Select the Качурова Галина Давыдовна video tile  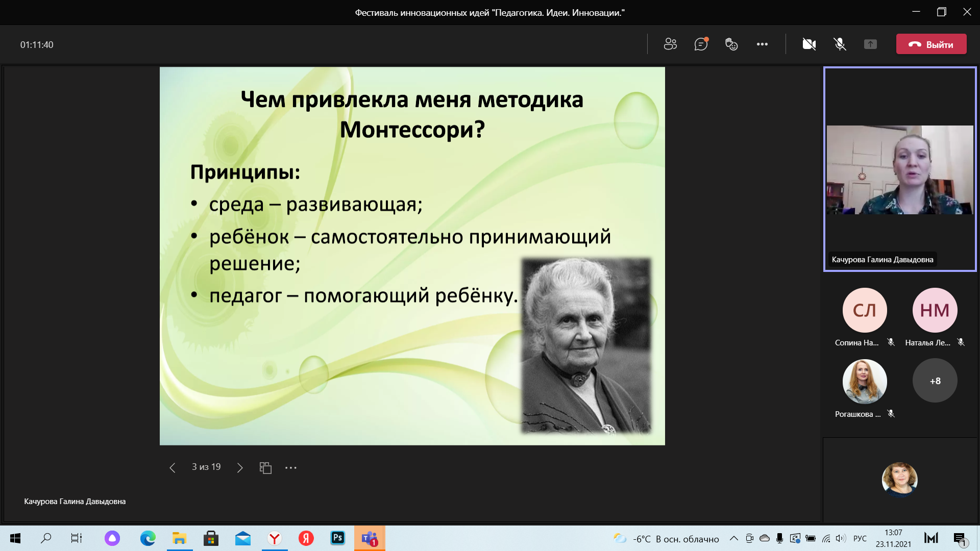899,170
